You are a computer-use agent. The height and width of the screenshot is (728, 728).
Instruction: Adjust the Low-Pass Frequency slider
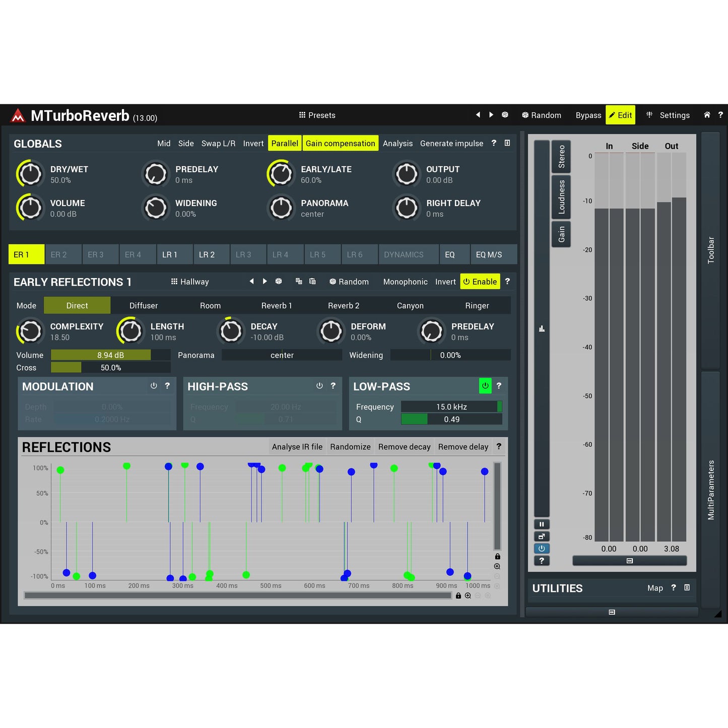[451, 407]
